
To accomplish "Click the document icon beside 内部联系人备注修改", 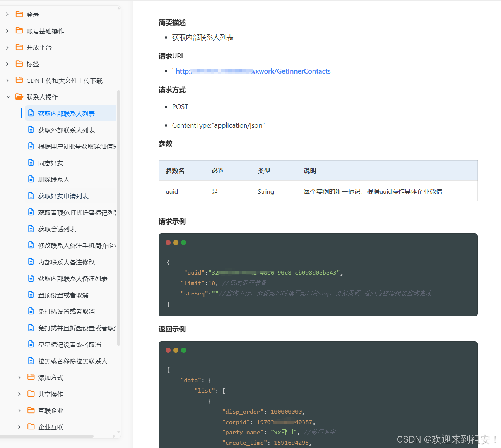I will pyautogui.click(x=31, y=262).
